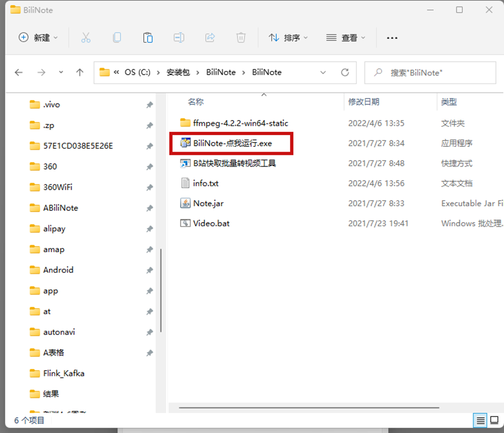This screenshot has width=504, height=433.
Task: Switch to details view icon in status bar
Action: click(481, 420)
